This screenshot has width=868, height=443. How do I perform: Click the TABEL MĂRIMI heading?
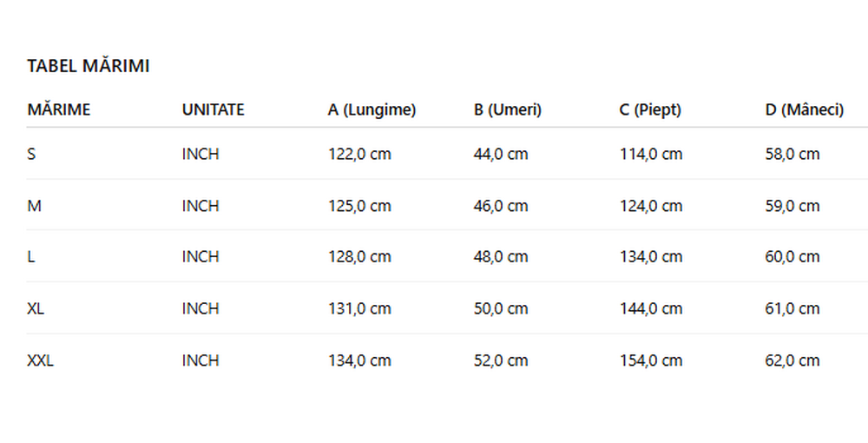(x=89, y=66)
